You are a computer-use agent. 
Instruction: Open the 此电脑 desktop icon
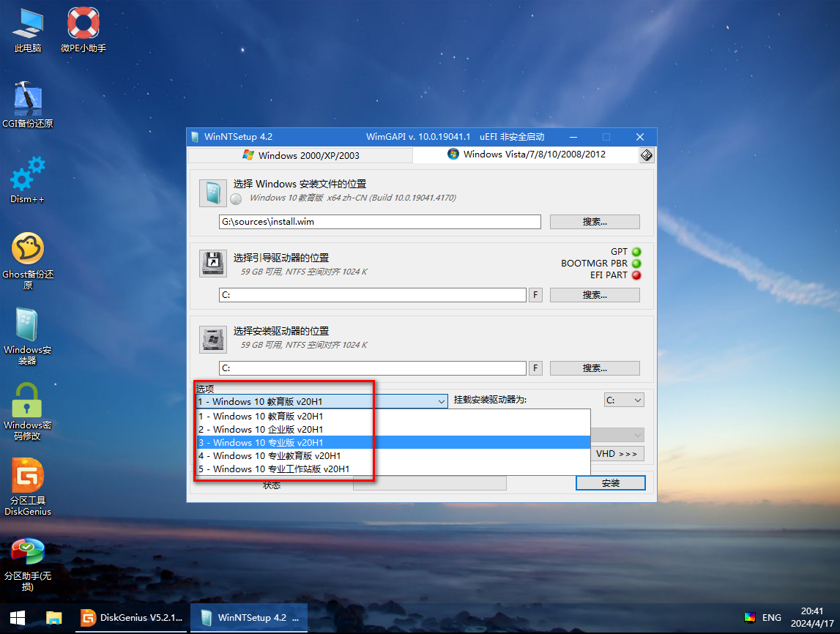28,31
